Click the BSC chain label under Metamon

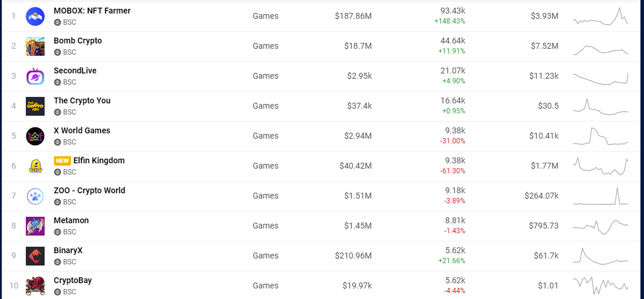click(69, 232)
